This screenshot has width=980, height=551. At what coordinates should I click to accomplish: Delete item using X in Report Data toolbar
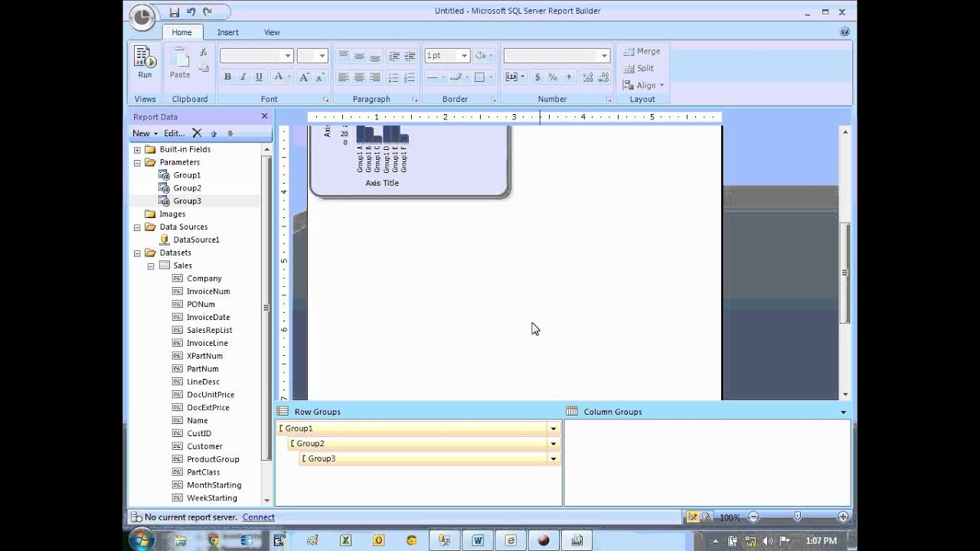(x=197, y=133)
